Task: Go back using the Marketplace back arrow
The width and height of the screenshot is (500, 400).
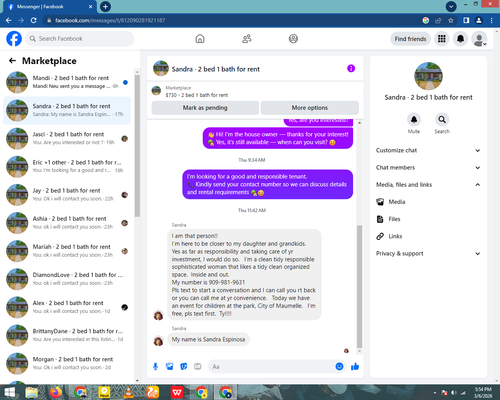Action: point(12,60)
